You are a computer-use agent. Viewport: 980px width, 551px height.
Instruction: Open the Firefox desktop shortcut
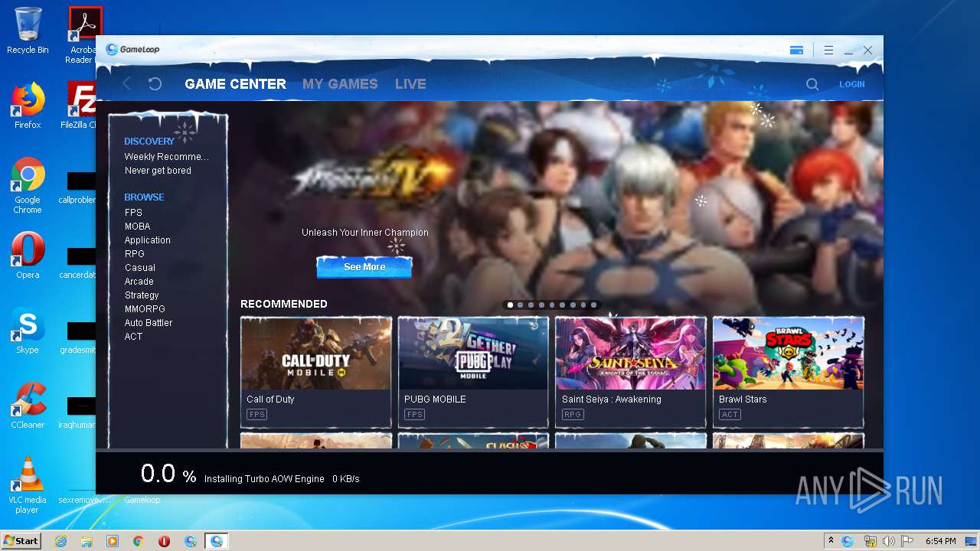click(x=28, y=106)
